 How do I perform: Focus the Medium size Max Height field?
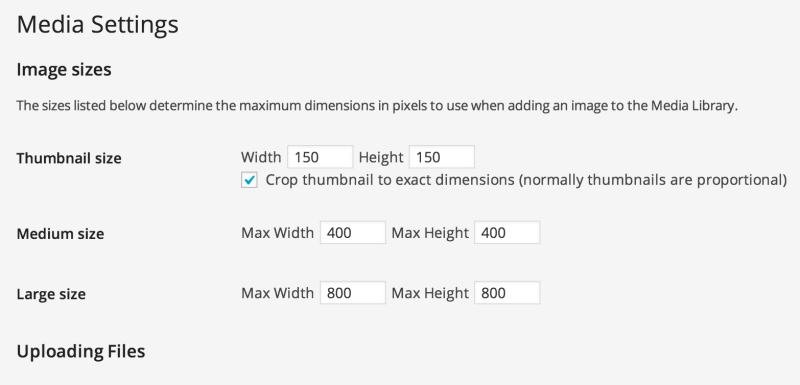pos(507,233)
